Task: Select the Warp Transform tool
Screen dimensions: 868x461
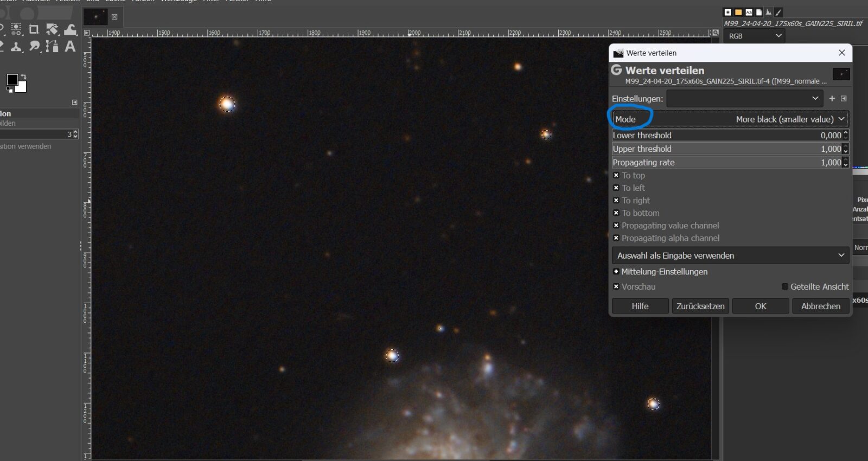Action: click(x=71, y=29)
